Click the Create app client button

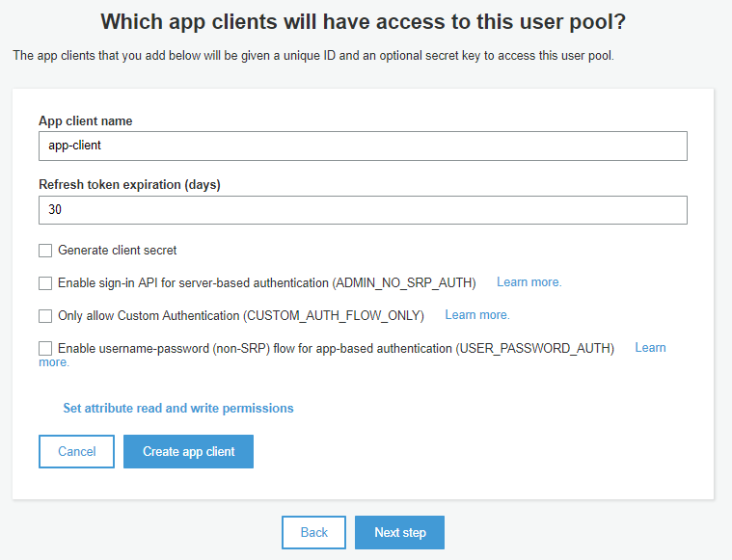click(188, 451)
